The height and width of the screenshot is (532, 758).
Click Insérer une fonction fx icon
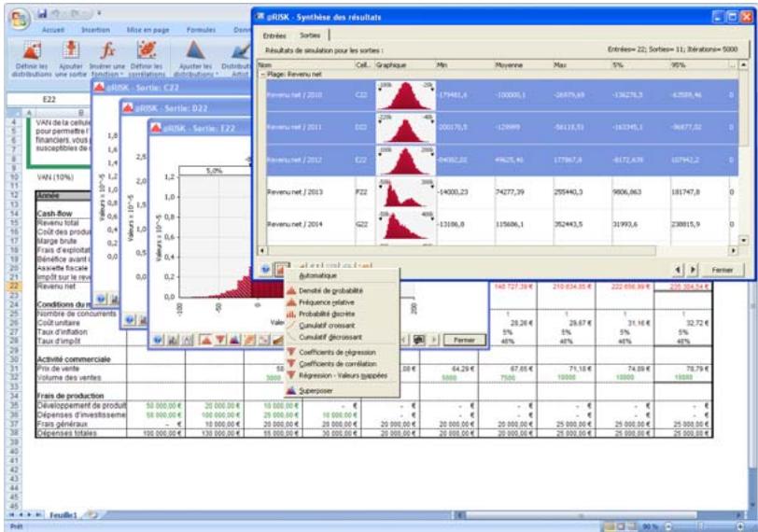(107, 54)
